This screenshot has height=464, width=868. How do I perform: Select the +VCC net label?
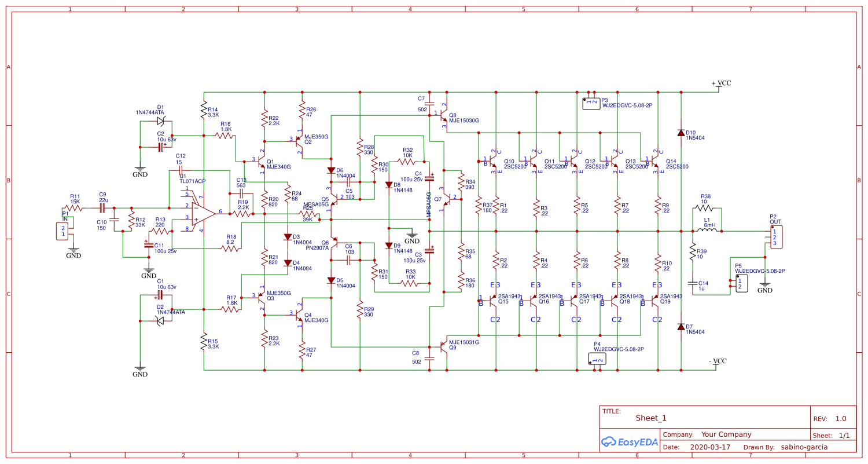[x=721, y=83]
